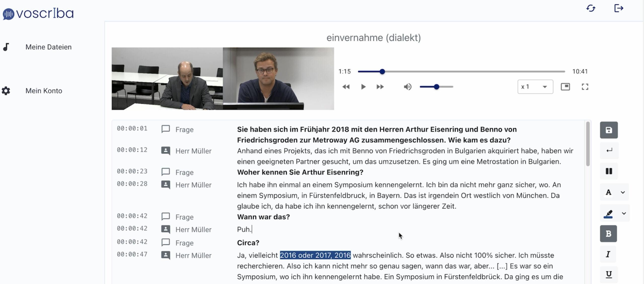Click Herr Müller label at 00:00:12
This screenshot has height=284, width=644.
(x=193, y=151)
